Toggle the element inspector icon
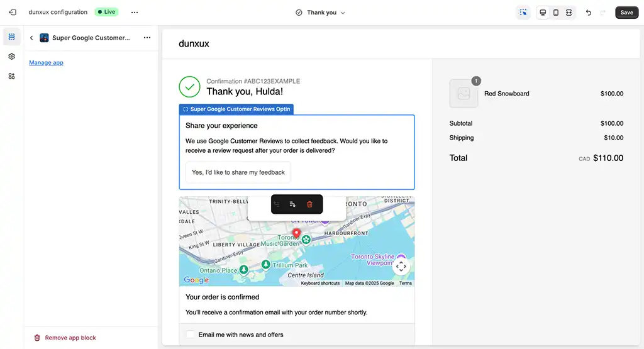Image resolution: width=644 pixels, height=349 pixels. (x=523, y=13)
